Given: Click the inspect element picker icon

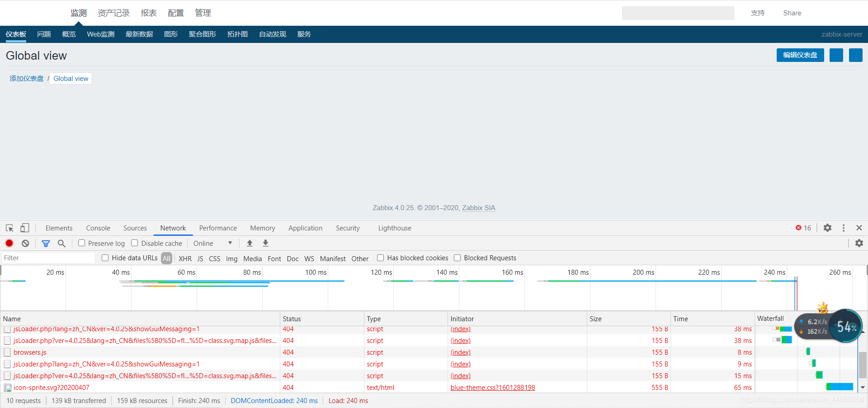Looking at the screenshot, I should (x=9, y=228).
